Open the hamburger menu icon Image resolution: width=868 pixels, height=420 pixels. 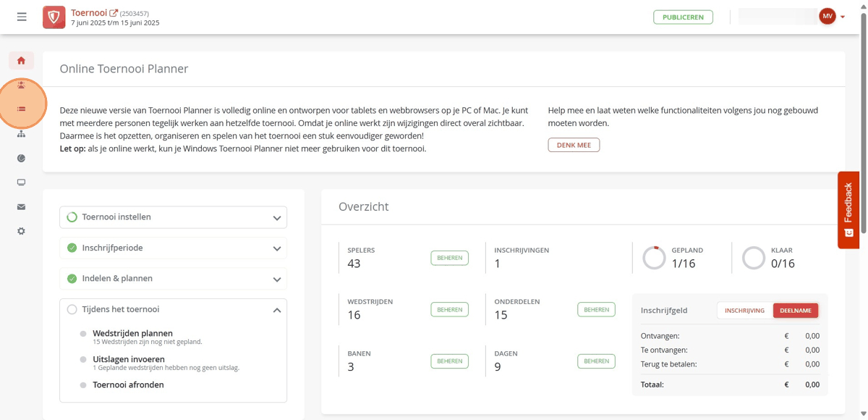coord(22,17)
